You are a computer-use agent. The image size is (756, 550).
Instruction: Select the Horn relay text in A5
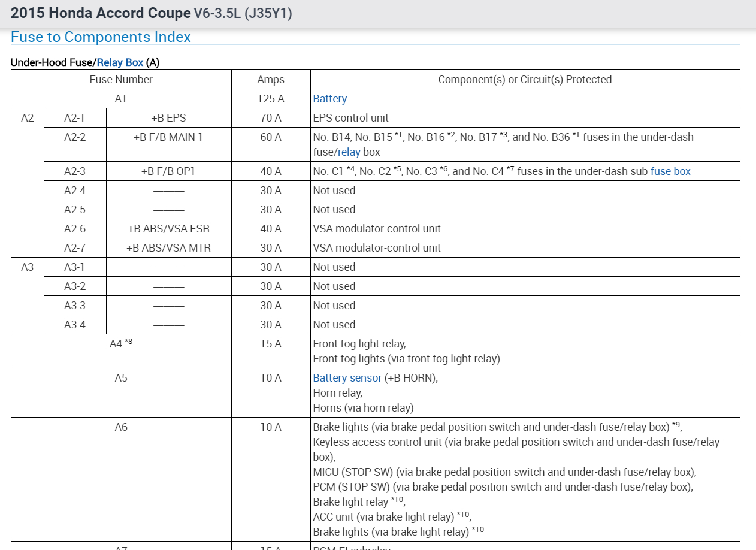(x=337, y=393)
